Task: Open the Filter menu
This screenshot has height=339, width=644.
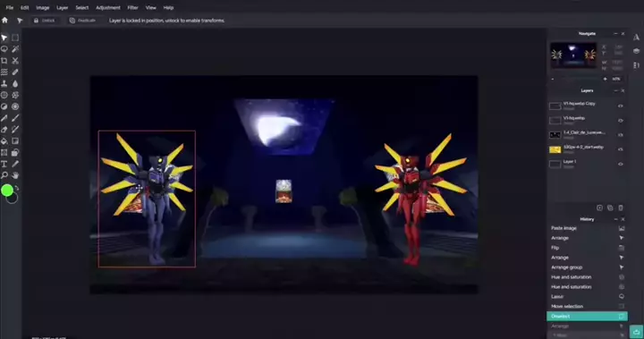Action: click(132, 7)
